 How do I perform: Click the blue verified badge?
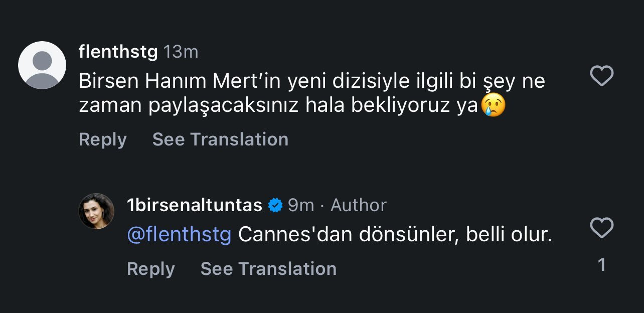275,205
